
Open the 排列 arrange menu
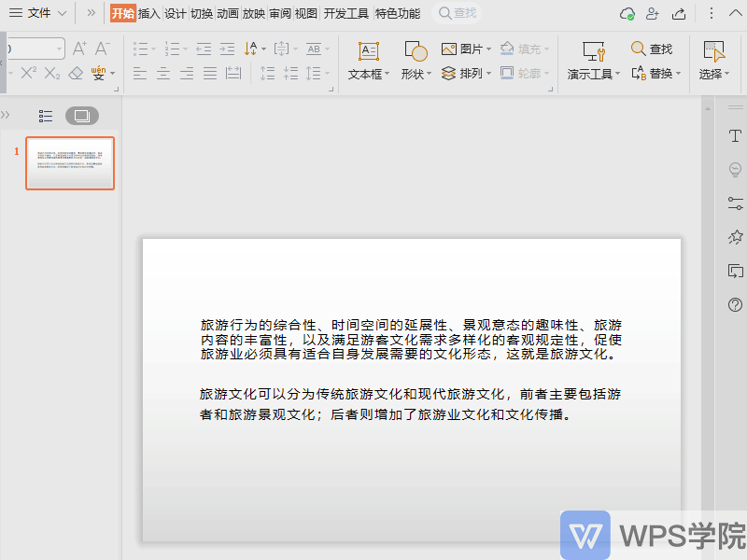click(466, 74)
